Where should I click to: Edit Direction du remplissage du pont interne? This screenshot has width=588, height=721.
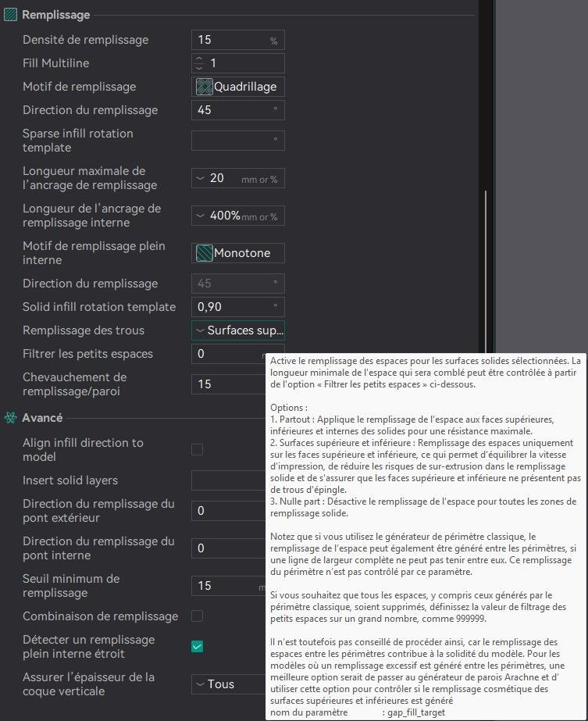pos(229,548)
